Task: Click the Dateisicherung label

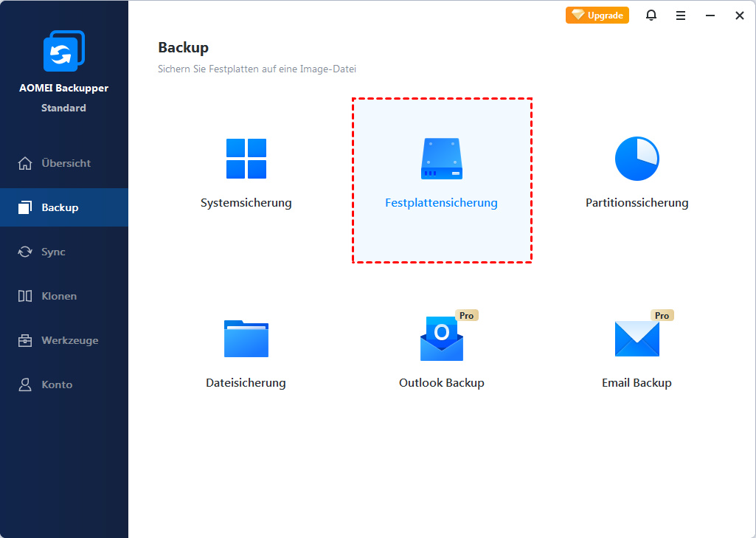Action: 246,382
